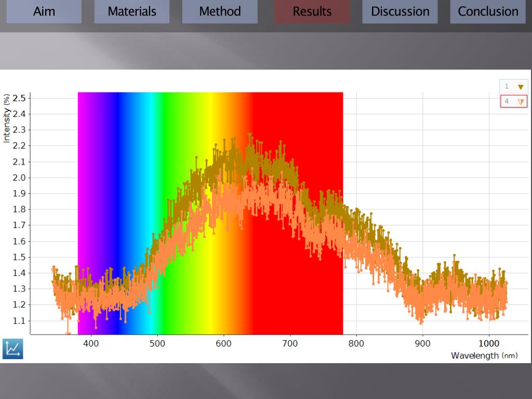Viewport: 532px width, 399px height.
Task: Click the 400 tick on the wavelength axis
Action: (91, 343)
